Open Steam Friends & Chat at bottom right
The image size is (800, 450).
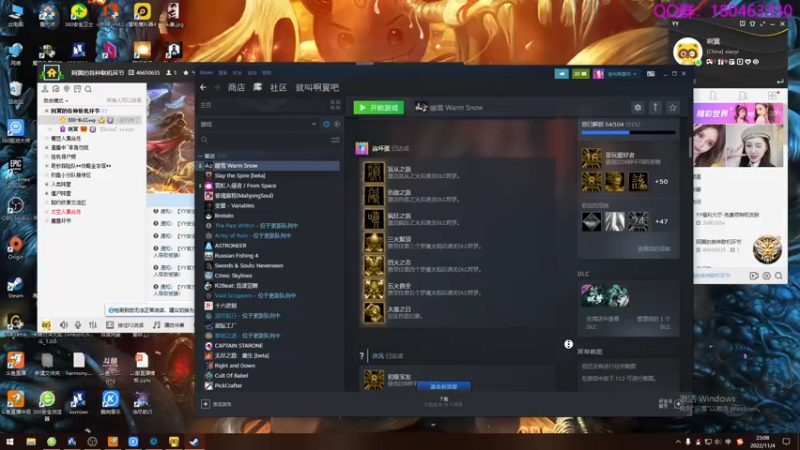point(670,404)
